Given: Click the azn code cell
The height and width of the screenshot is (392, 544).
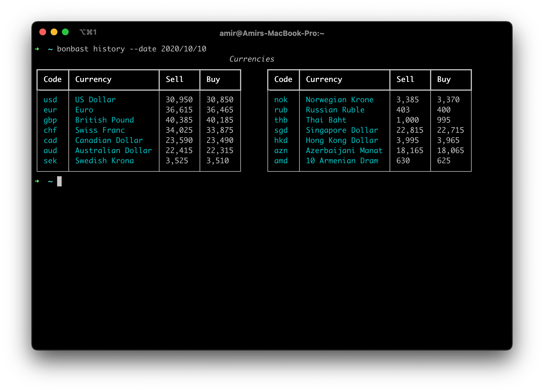Looking at the screenshot, I should 281,151.
